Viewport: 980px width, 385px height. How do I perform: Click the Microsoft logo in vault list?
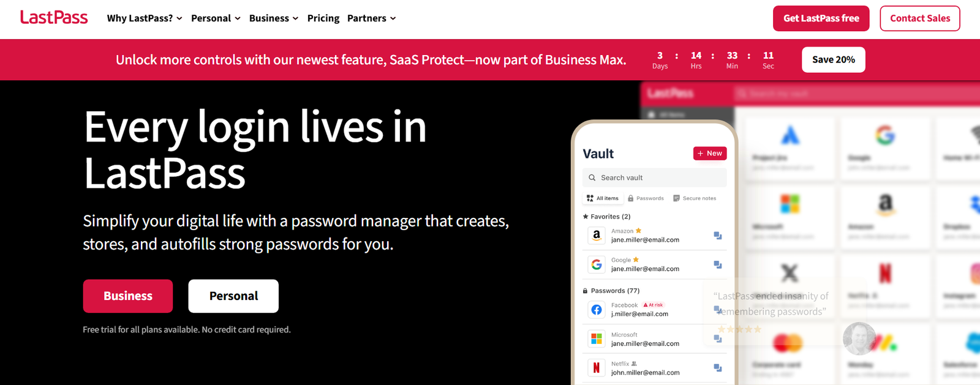(x=597, y=338)
